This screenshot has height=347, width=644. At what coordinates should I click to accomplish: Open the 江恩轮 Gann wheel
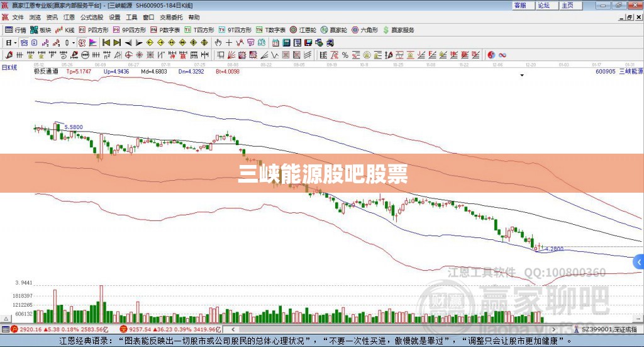coord(303,30)
